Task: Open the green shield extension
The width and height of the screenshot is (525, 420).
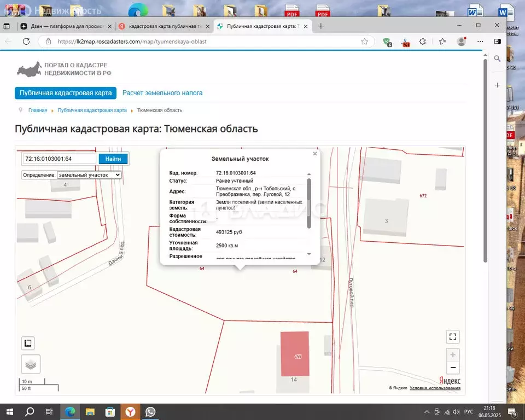Action: tap(387, 42)
